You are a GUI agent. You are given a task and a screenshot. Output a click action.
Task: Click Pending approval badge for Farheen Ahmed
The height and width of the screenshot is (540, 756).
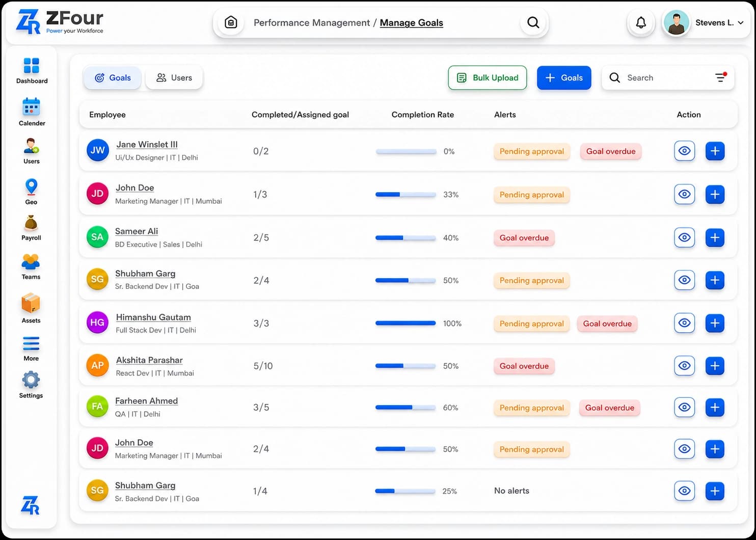click(x=531, y=408)
